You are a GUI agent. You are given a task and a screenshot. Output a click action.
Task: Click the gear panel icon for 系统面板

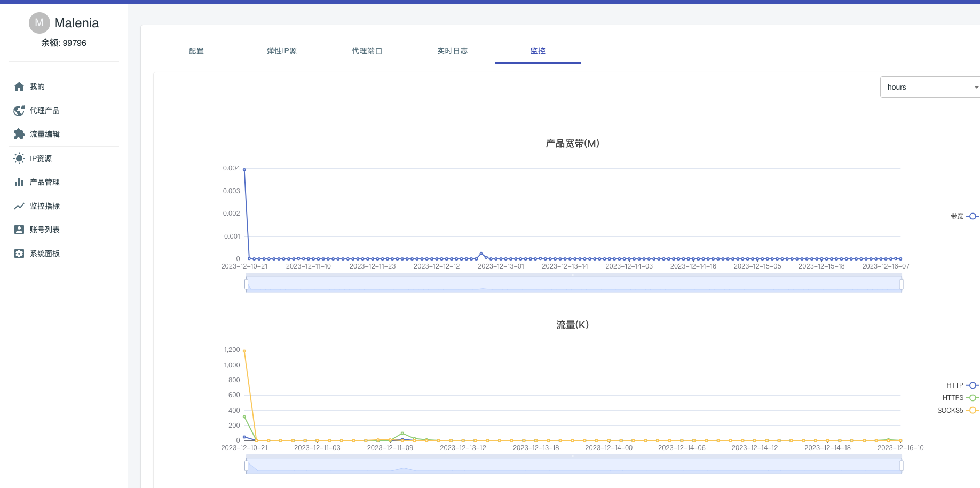(19, 254)
